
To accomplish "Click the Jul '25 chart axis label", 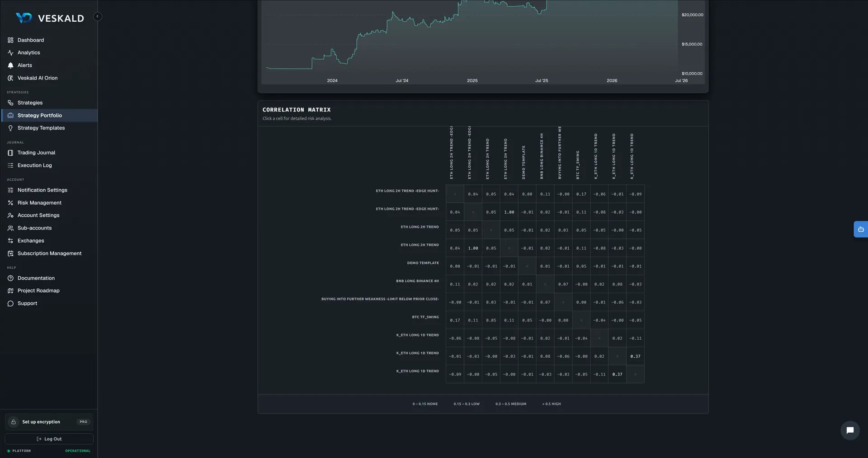I will (x=542, y=81).
